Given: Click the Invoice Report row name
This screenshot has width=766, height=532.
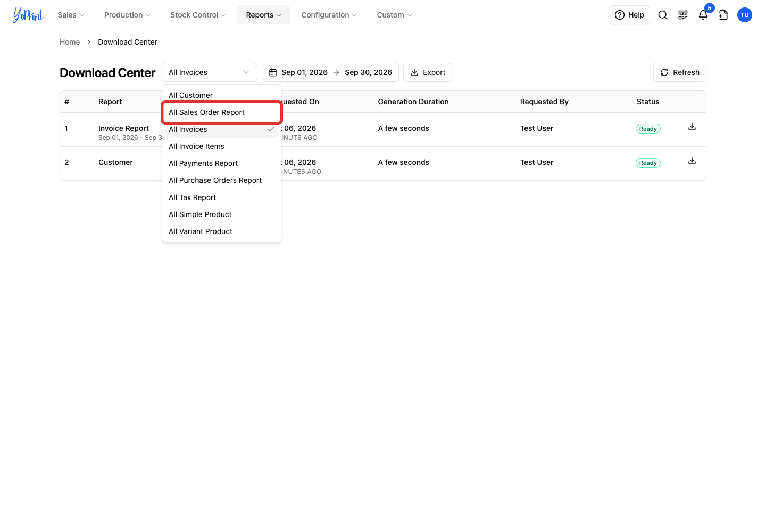Looking at the screenshot, I should [x=123, y=128].
